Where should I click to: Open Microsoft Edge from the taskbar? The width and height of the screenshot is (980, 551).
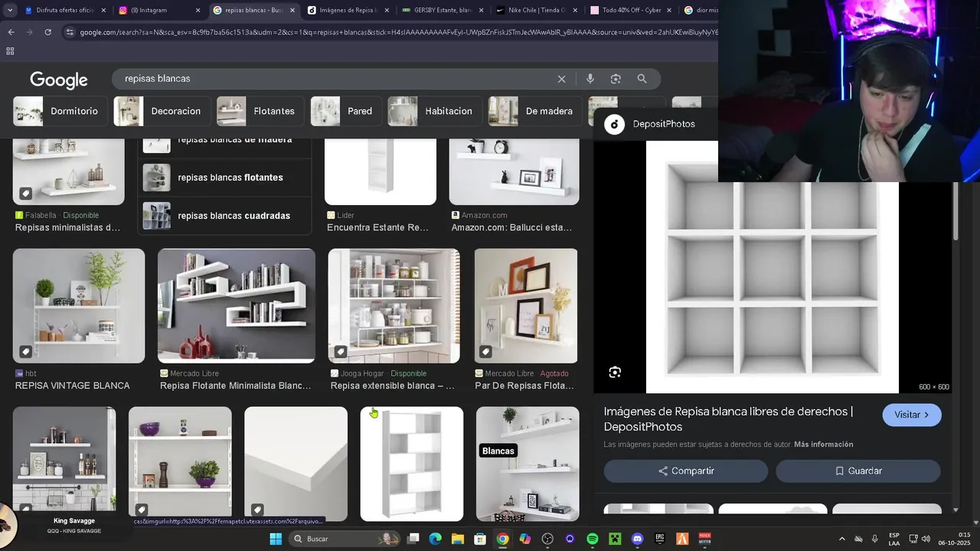[435, 539]
